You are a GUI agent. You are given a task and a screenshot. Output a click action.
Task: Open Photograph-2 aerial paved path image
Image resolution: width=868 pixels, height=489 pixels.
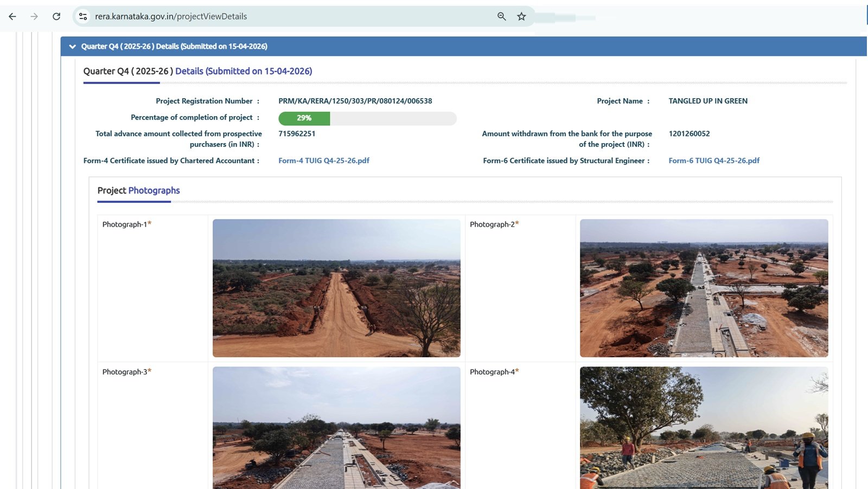[x=704, y=288]
